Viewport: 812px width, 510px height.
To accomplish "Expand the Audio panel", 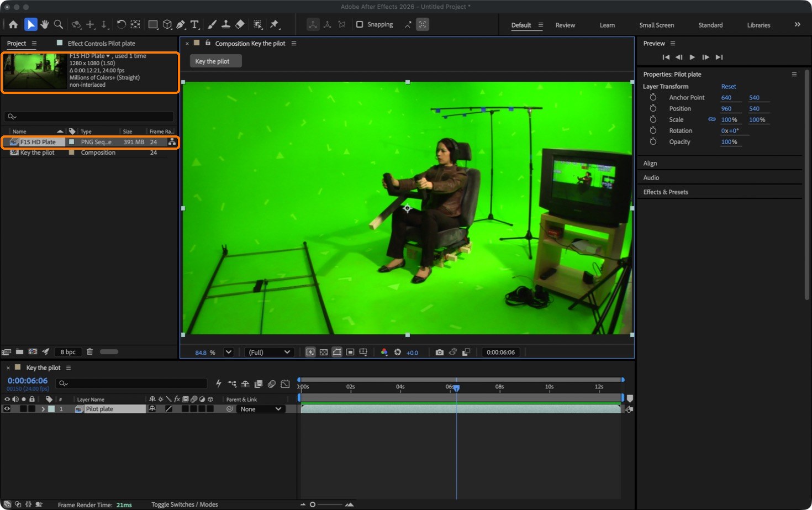I will tap(651, 177).
